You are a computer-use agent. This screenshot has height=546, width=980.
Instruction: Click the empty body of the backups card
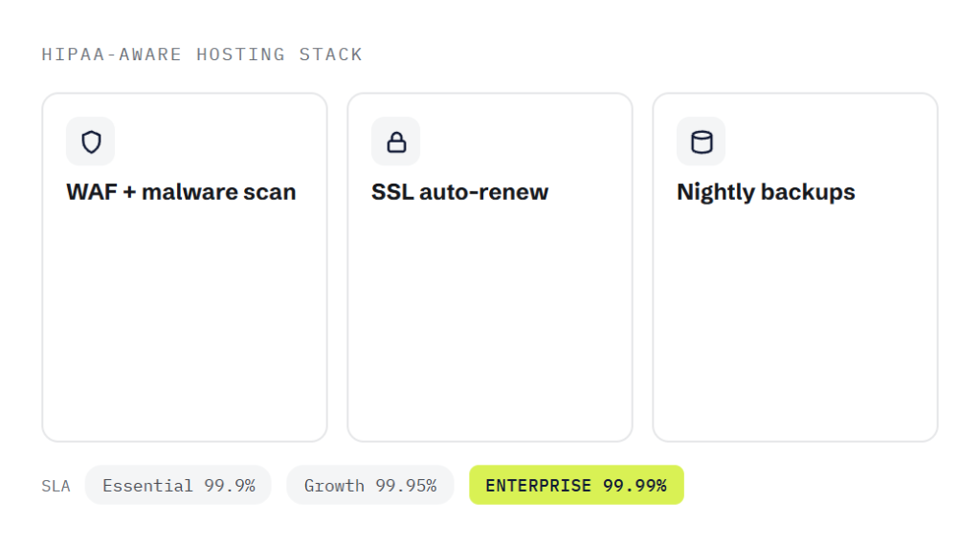(795, 318)
